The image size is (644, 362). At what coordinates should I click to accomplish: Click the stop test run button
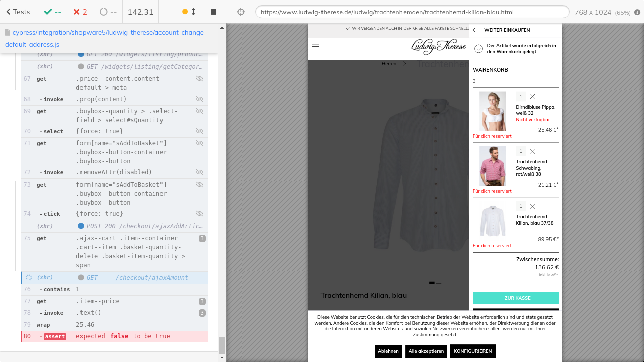pos(213,12)
